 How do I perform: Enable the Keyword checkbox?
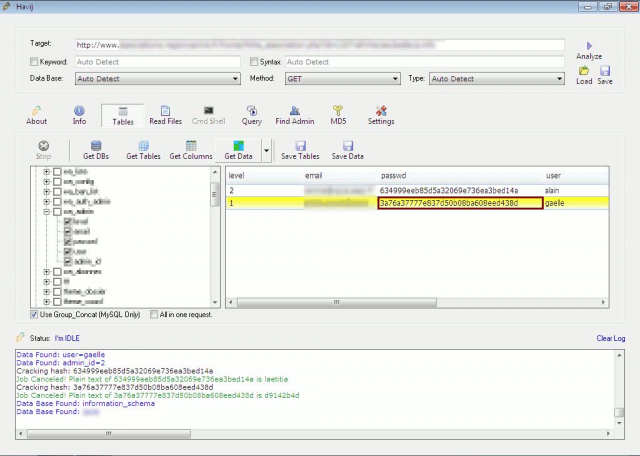click(x=35, y=62)
